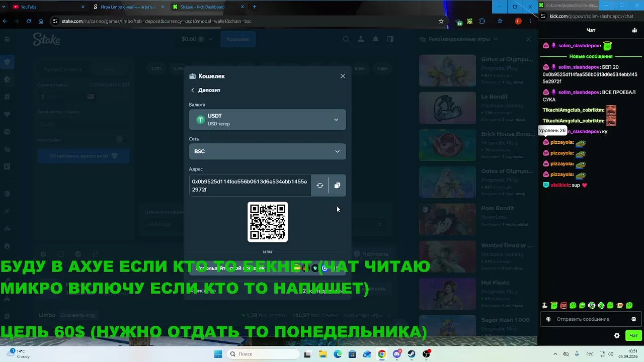Open the Stake user profile icon
Viewport: 644px width, 362px height.
click(x=361, y=39)
